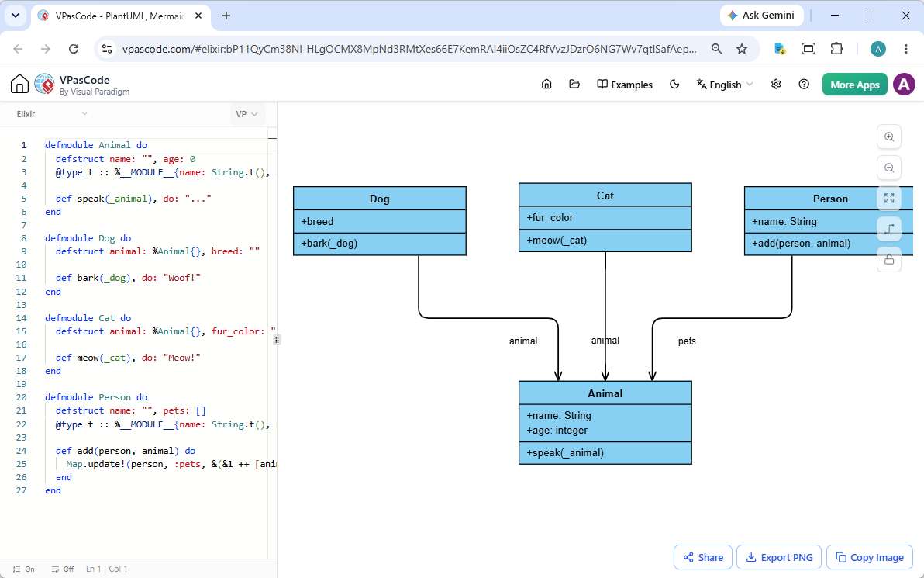Zoom out of the diagram
Image resolution: width=924 pixels, height=578 pixels.
889,168
